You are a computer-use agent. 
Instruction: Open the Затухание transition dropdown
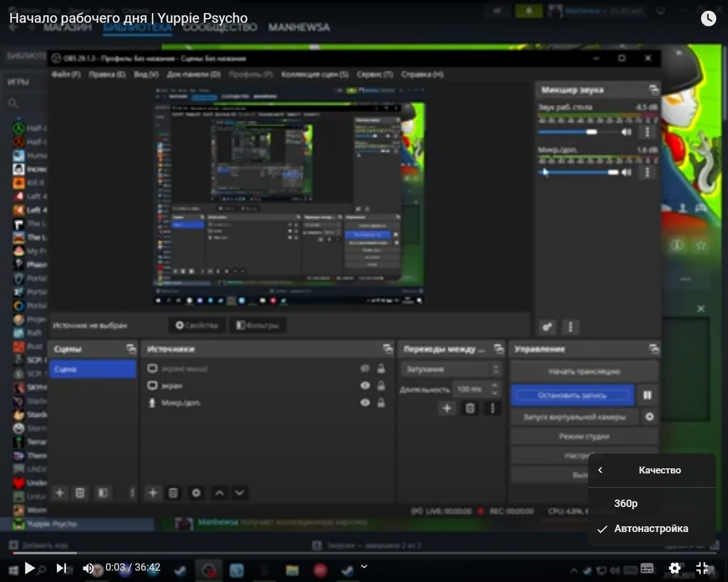tap(452, 369)
